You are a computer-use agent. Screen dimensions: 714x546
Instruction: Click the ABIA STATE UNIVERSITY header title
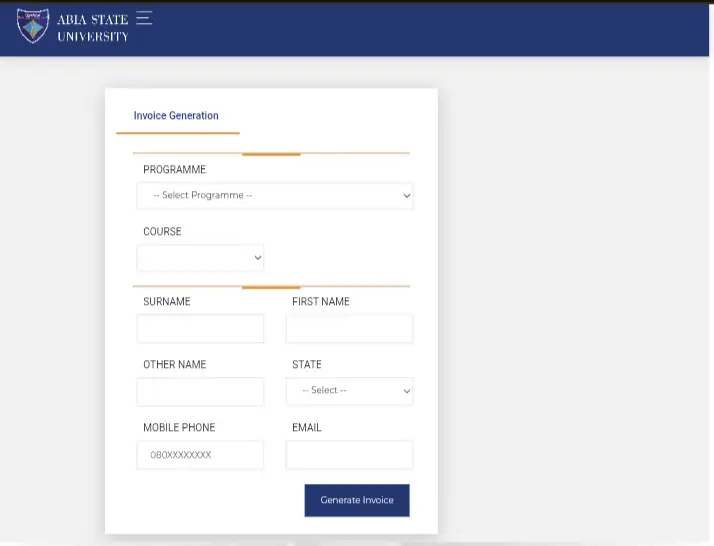92,28
